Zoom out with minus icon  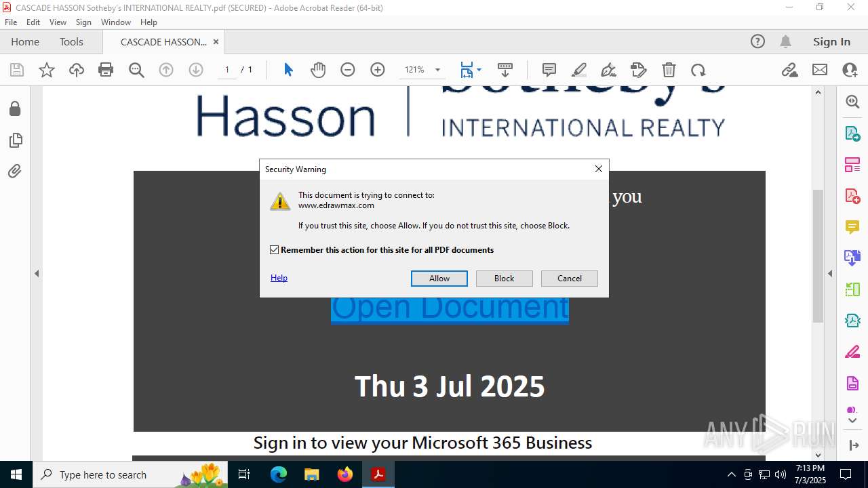(348, 70)
